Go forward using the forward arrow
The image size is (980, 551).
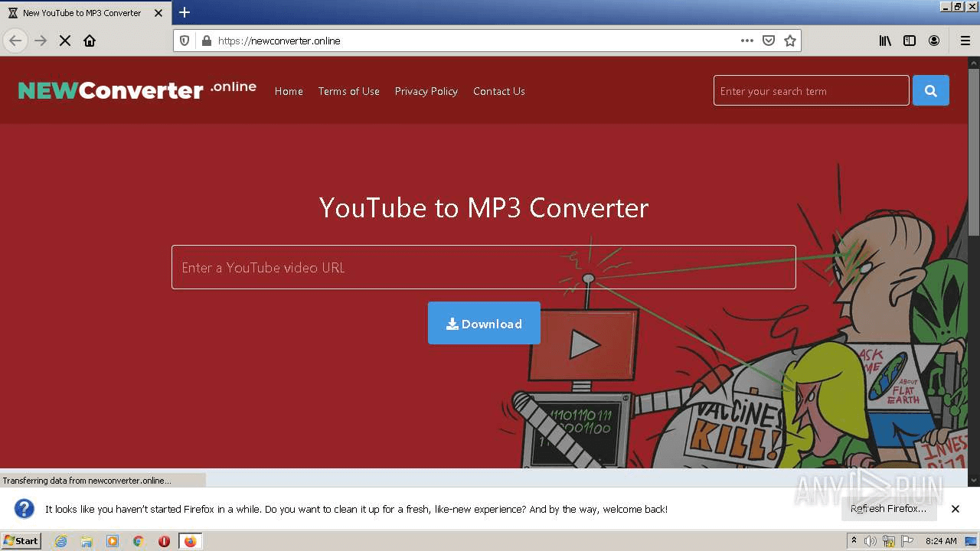pos(41,41)
